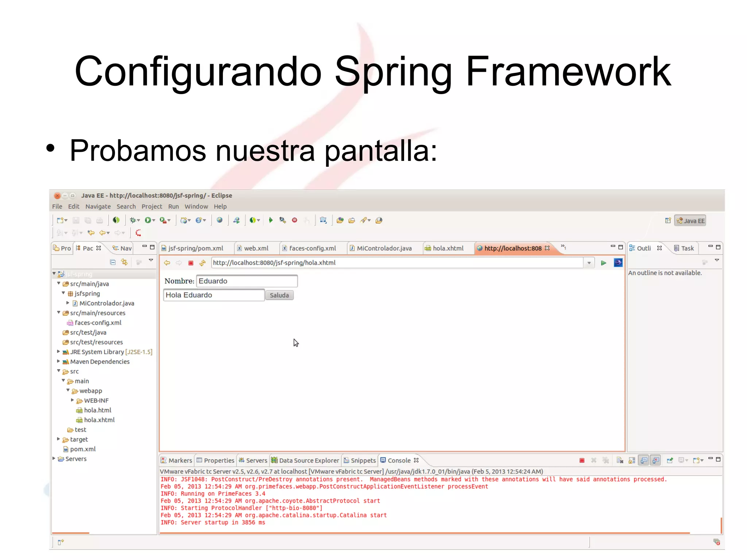Switch to Data Source Explorer tab

click(305, 460)
